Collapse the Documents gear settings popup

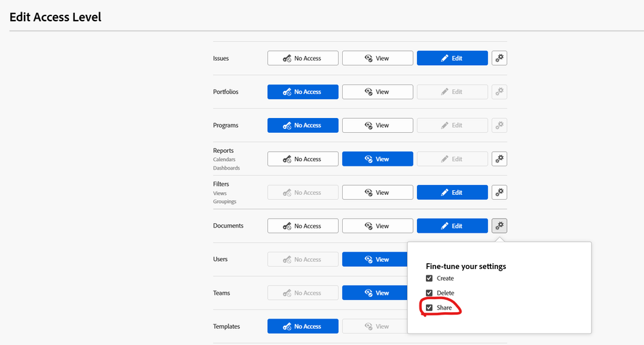499,226
